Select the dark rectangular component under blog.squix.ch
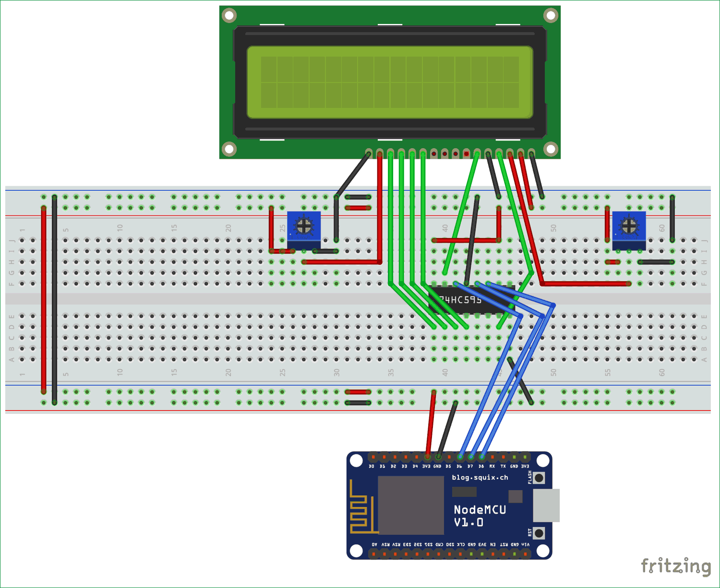720x588 pixels. [464, 492]
